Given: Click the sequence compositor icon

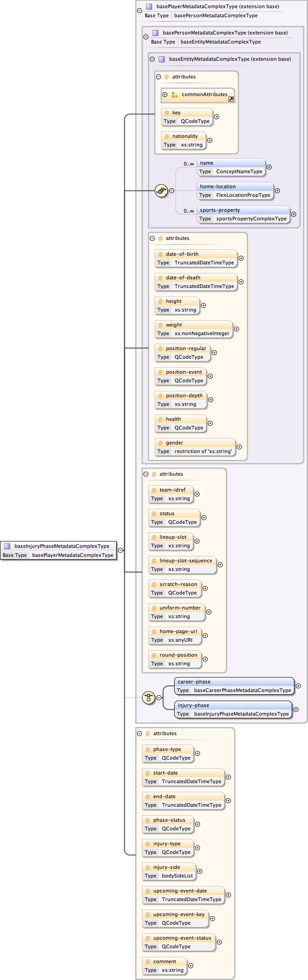Looking at the screenshot, I should (x=161, y=190).
